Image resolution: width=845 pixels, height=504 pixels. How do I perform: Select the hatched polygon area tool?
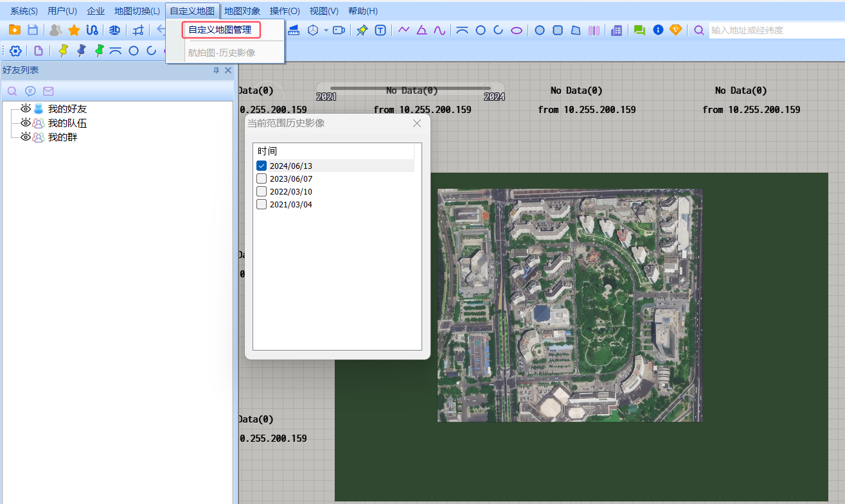click(576, 30)
